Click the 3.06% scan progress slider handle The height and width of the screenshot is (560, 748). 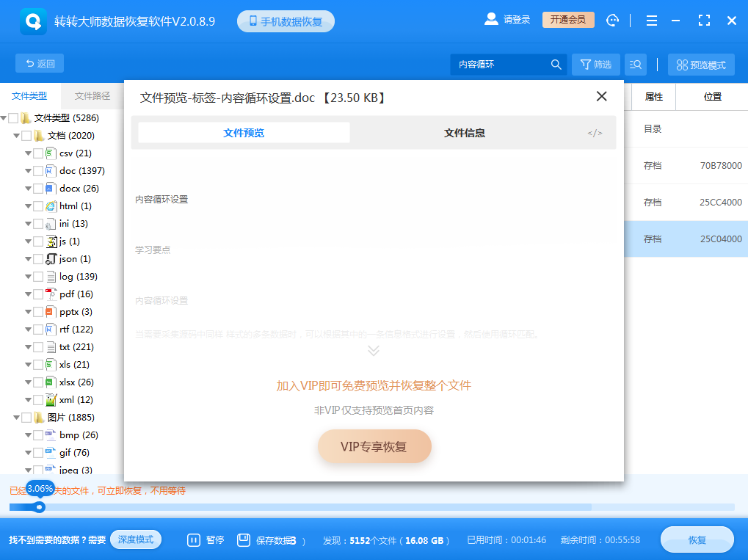[39, 506]
